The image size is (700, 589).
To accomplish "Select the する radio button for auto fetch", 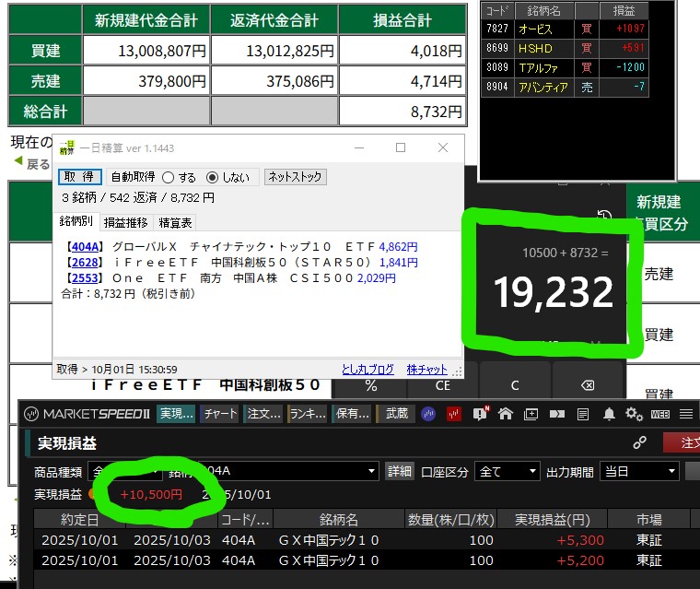I will pyautogui.click(x=168, y=177).
